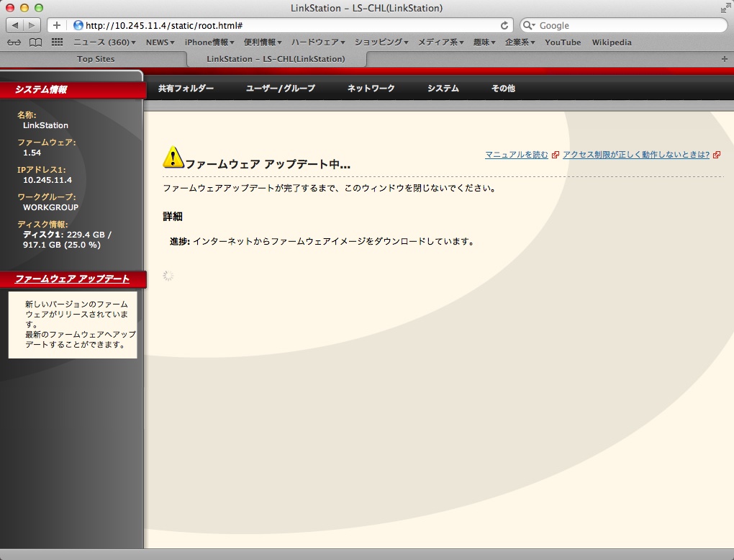Click the fullscreen arrows icon in title bar
Image resolution: width=734 pixels, height=560 pixels.
[725, 8]
